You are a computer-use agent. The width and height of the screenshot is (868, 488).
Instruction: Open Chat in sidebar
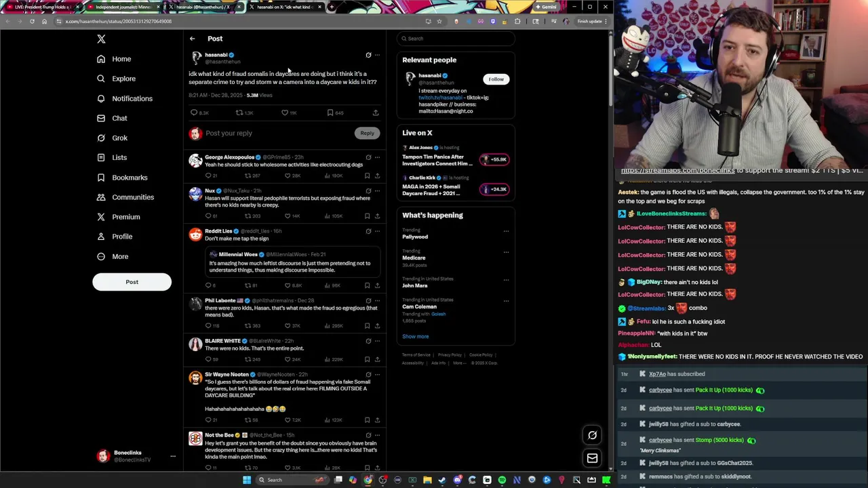112,118
